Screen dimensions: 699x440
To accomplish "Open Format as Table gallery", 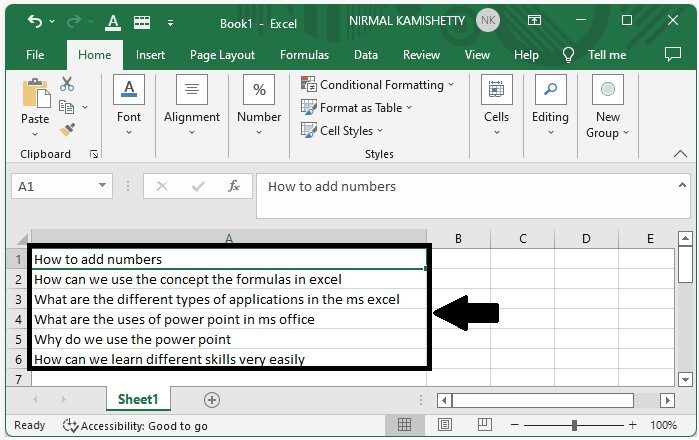I will pyautogui.click(x=357, y=107).
